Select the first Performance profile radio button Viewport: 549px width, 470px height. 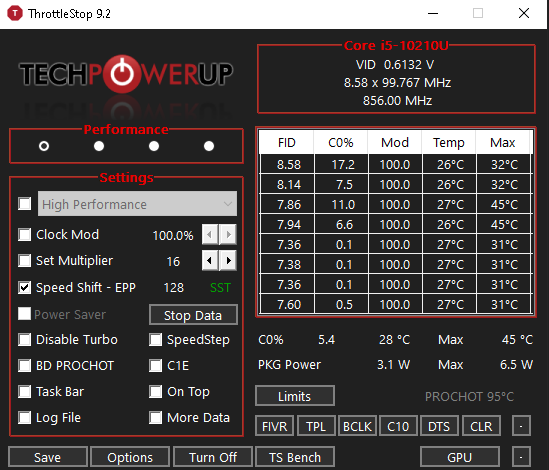44,146
